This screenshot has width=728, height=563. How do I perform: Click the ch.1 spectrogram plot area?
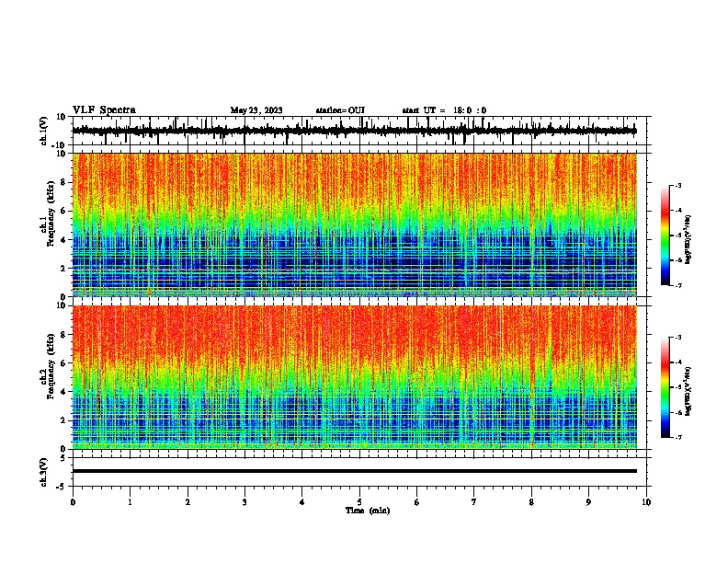(354, 224)
